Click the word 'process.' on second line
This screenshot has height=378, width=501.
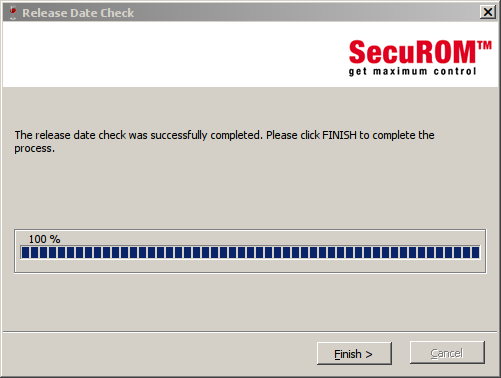[34, 149]
